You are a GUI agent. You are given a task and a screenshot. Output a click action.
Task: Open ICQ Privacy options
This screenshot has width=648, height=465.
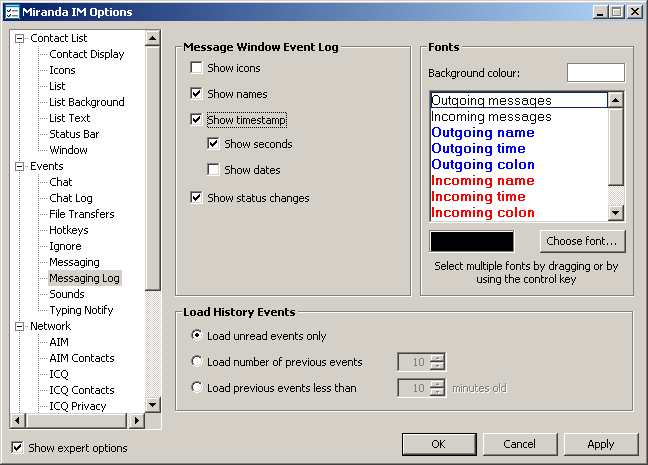click(78, 406)
